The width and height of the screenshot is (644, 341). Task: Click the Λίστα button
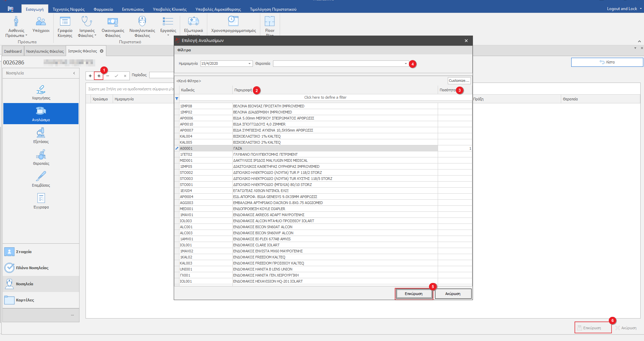[x=607, y=62]
